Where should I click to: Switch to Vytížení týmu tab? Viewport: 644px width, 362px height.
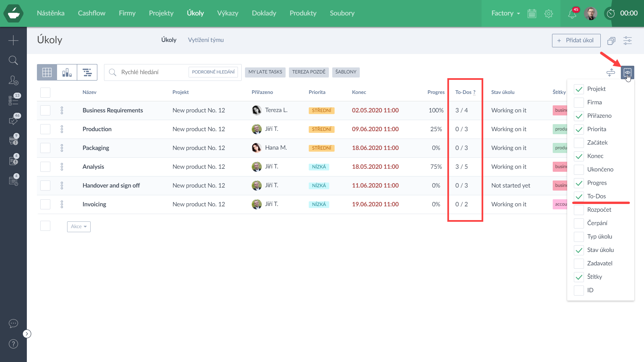pyautogui.click(x=206, y=40)
